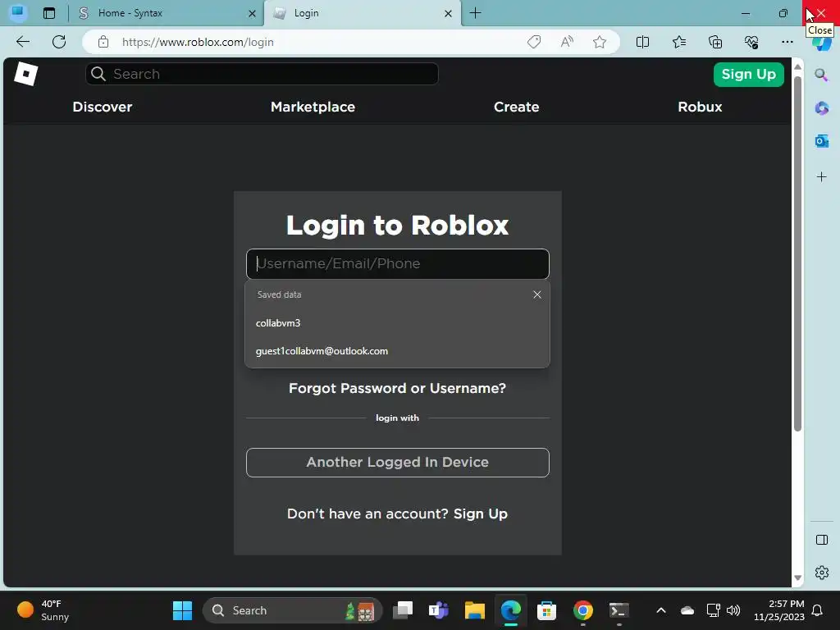Open Robux in Roblox navigation
The width and height of the screenshot is (840, 630).
700,107
